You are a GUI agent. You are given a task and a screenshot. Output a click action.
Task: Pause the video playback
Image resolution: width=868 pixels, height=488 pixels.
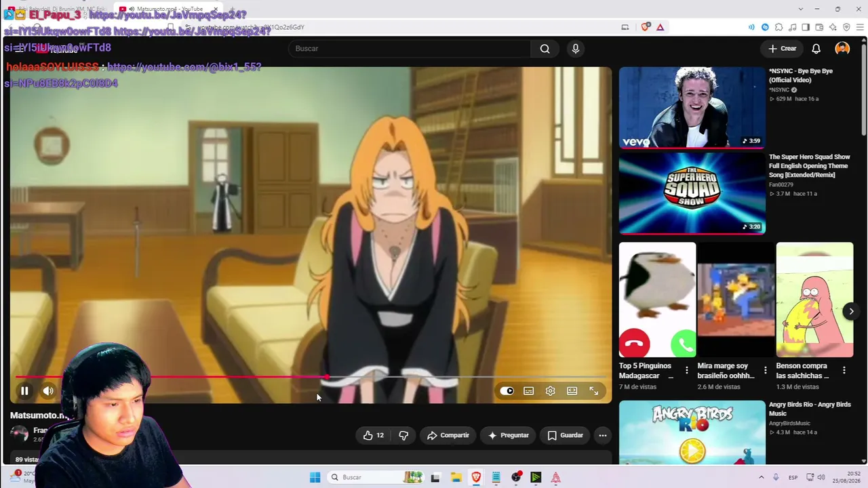(24, 390)
